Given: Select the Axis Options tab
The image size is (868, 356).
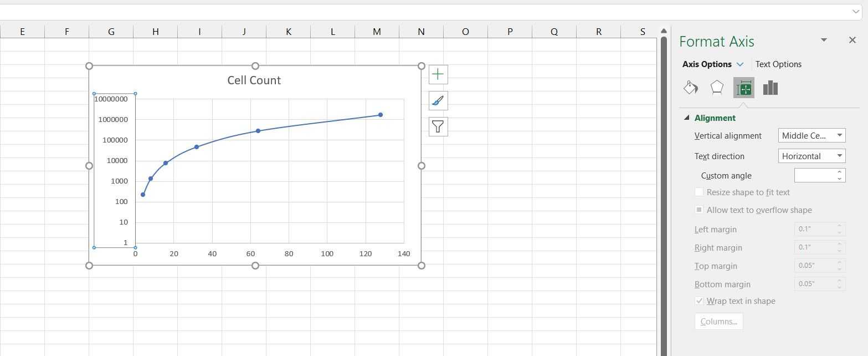Looking at the screenshot, I should [x=707, y=64].
